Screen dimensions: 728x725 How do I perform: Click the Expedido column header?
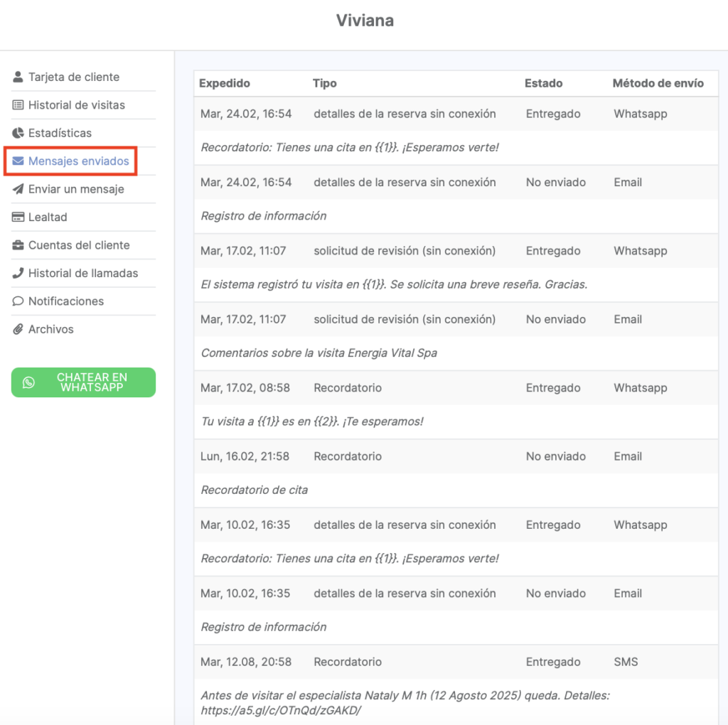[x=225, y=83]
